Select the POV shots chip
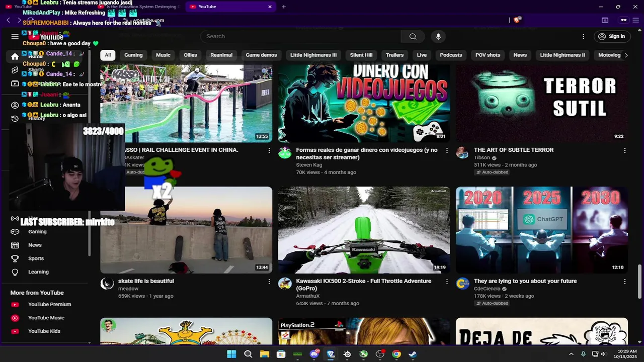The height and width of the screenshot is (362, 644). pos(488,55)
